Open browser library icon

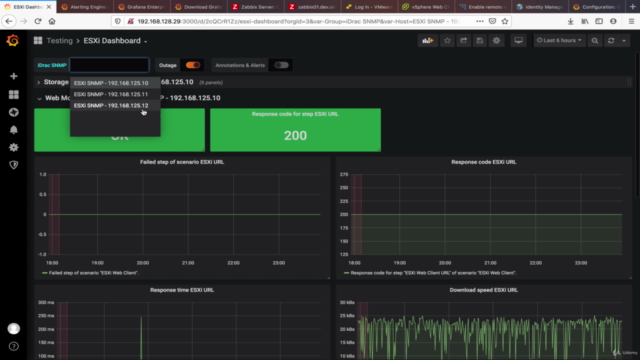585,21
